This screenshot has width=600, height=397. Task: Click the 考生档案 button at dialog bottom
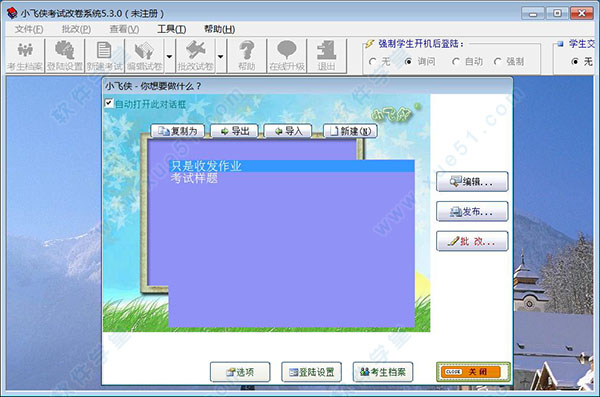click(x=383, y=372)
